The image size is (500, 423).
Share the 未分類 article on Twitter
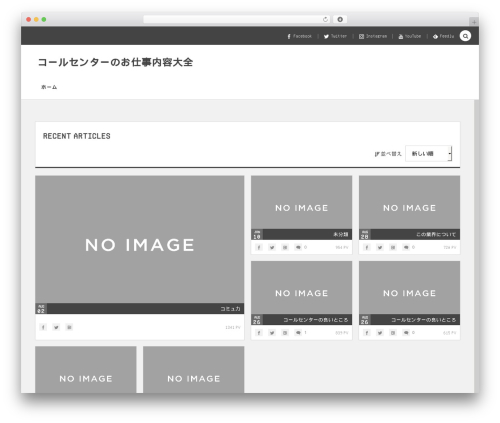[272, 247]
